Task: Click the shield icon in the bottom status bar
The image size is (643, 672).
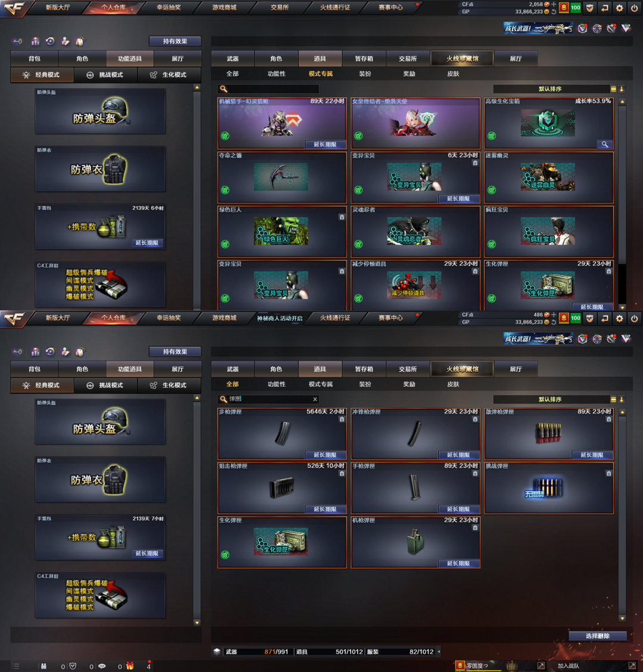Action: coord(73,666)
